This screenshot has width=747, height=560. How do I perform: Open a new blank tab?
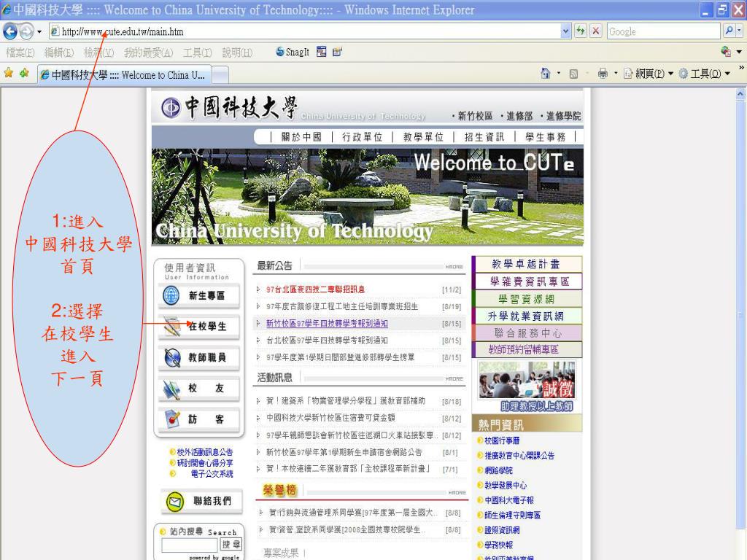(220, 75)
